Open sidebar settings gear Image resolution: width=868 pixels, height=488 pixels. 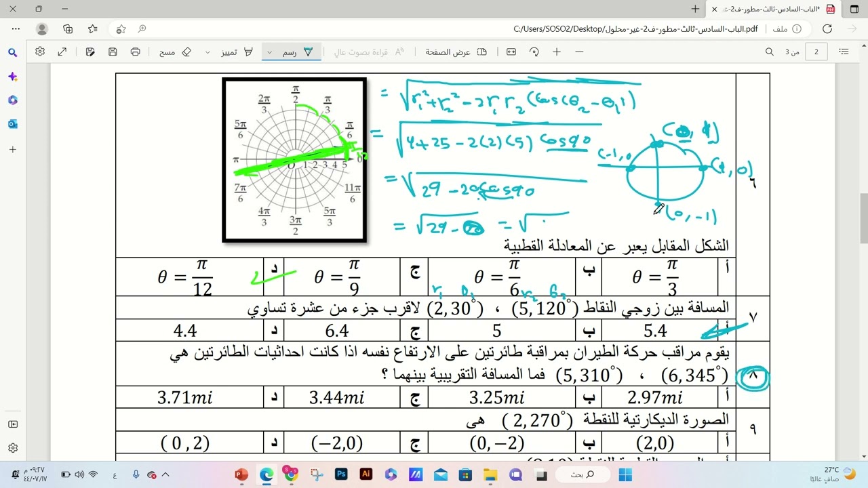click(13, 448)
